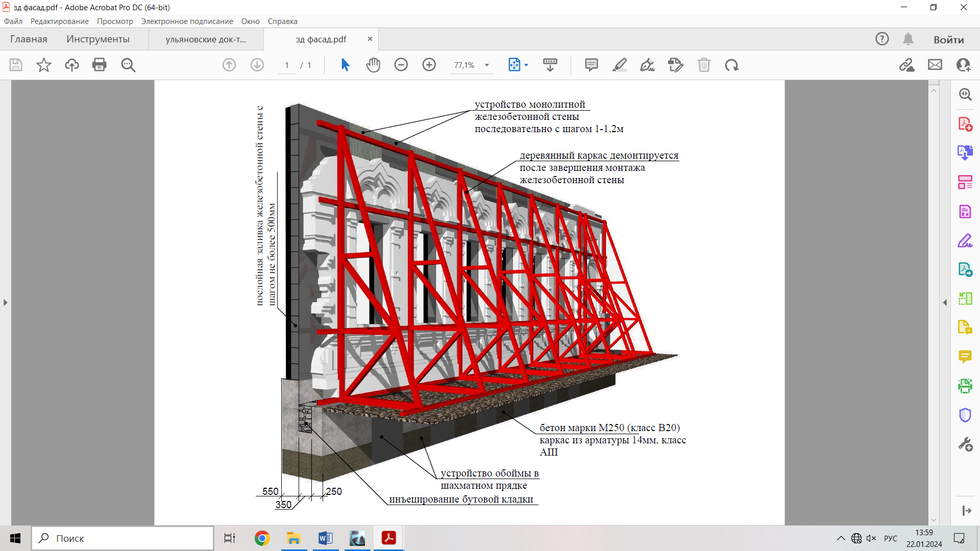980x551 pixels.
Task: Select the Highlight text pen tool
Action: coord(619,65)
